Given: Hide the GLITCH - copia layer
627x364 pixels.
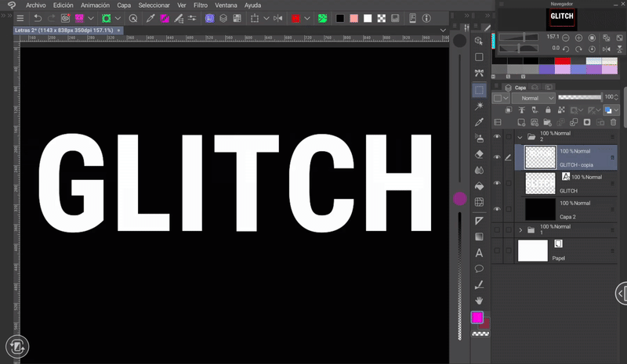Looking at the screenshot, I should (497, 157).
